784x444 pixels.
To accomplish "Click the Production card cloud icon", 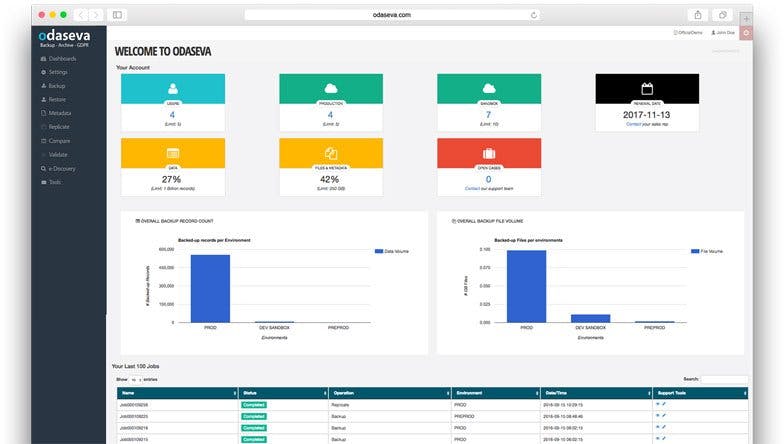I will pos(331,88).
